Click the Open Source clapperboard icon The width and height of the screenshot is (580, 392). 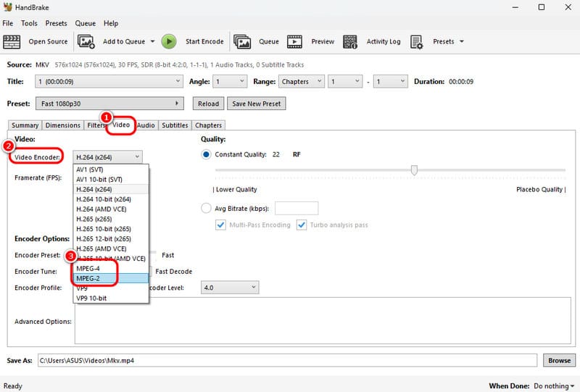(x=12, y=42)
